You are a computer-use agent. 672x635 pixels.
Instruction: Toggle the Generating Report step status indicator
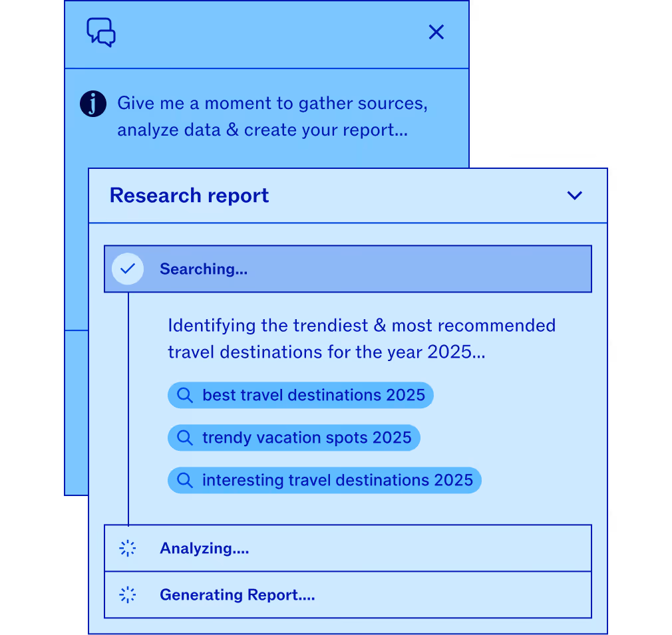click(x=127, y=594)
